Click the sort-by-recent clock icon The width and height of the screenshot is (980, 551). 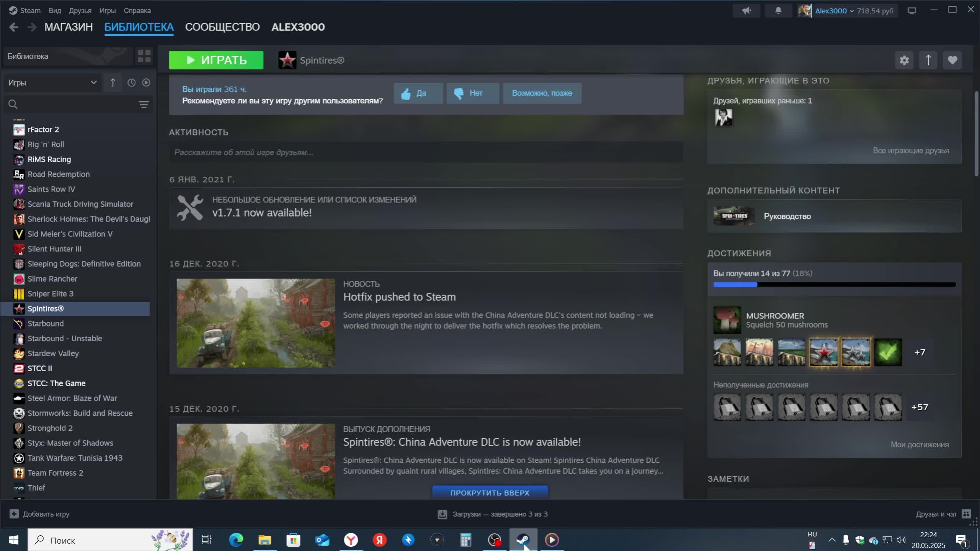tap(131, 83)
